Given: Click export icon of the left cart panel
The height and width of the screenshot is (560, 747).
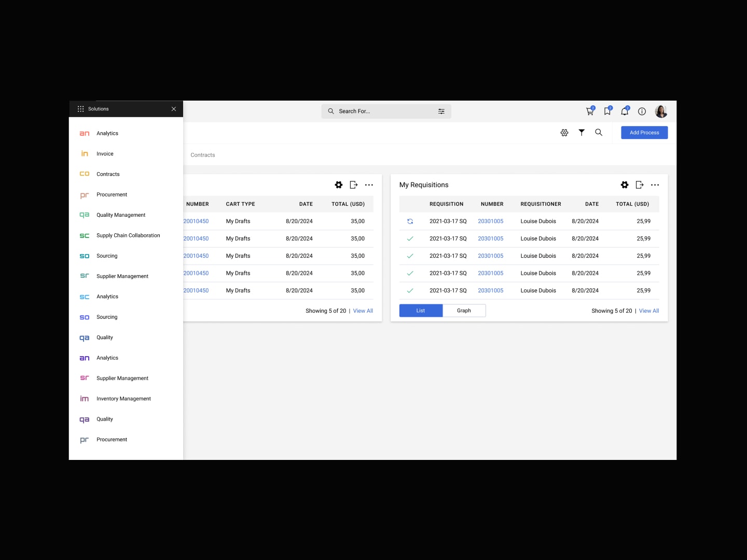Looking at the screenshot, I should [x=354, y=185].
